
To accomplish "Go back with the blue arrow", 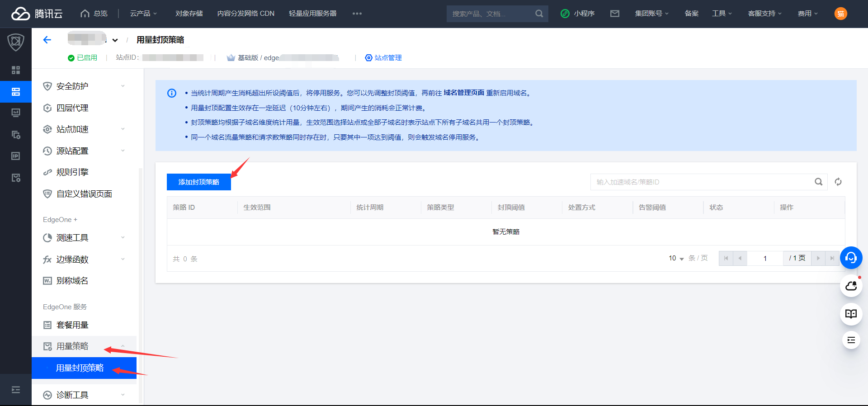I will [x=47, y=40].
